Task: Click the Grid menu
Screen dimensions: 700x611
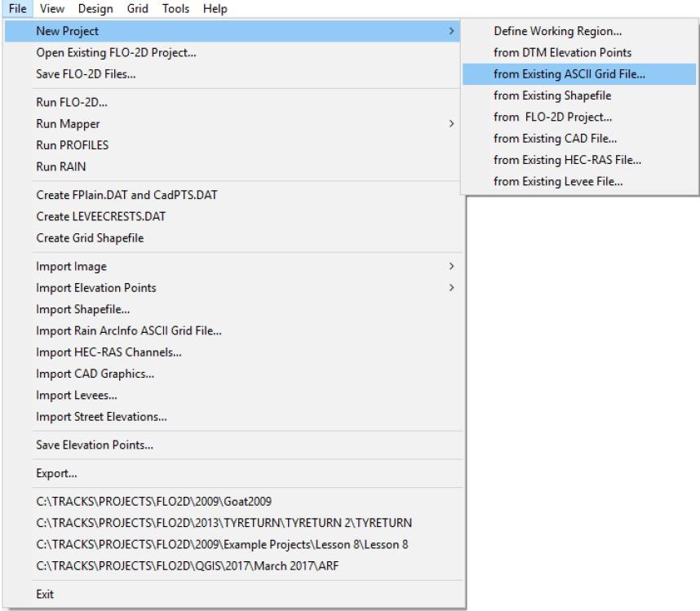Action: click(137, 9)
